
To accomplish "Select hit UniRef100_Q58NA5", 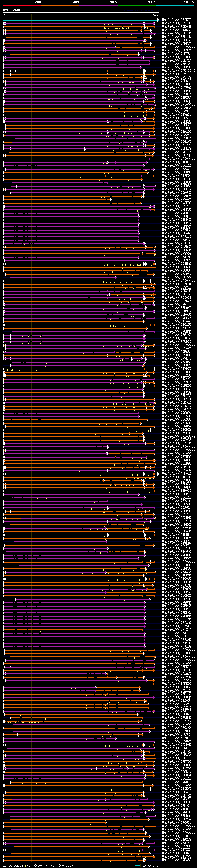I will pos(177,264).
